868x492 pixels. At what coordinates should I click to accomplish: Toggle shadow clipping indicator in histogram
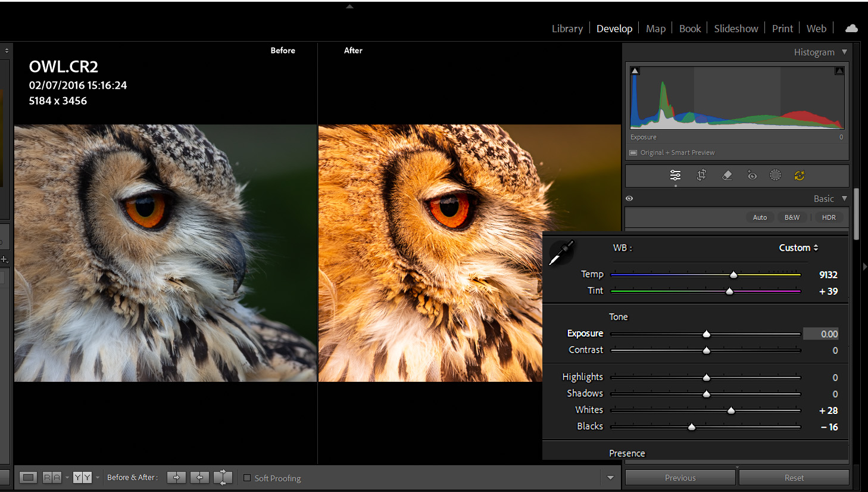coord(635,71)
